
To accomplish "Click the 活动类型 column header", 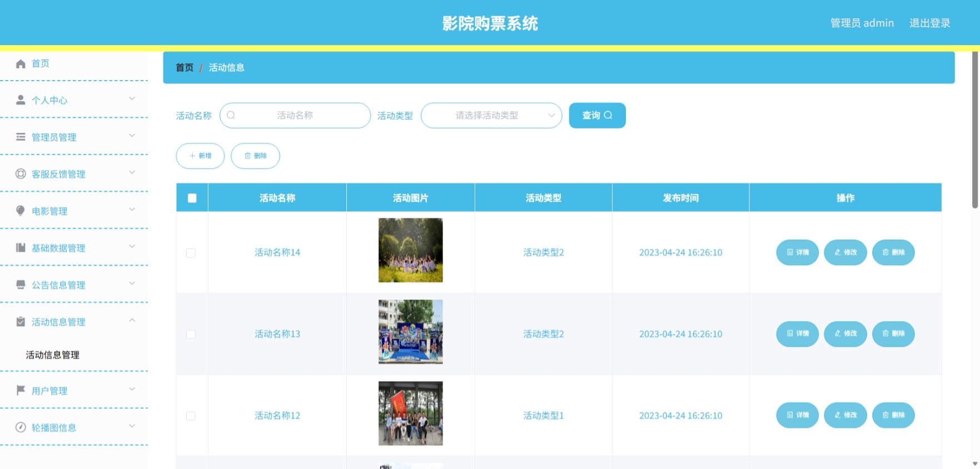I will click(x=543, y=198).
